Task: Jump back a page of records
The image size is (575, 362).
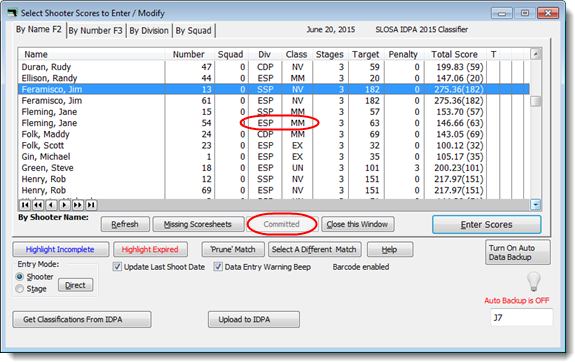Action: pos(38,205)
